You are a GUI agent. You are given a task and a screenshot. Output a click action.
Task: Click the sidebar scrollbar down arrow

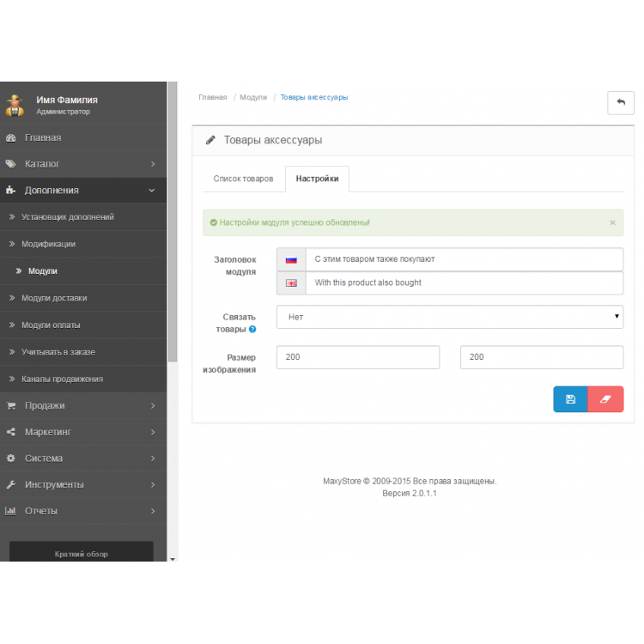pos(173,559)
